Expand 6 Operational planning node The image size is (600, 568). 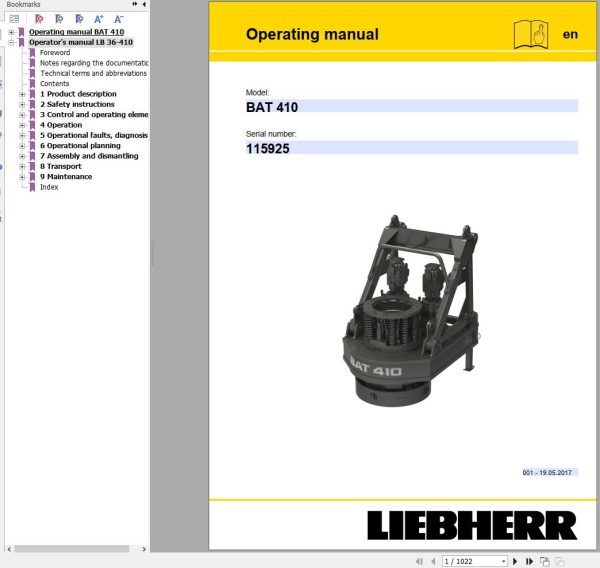tap(22, 146)
